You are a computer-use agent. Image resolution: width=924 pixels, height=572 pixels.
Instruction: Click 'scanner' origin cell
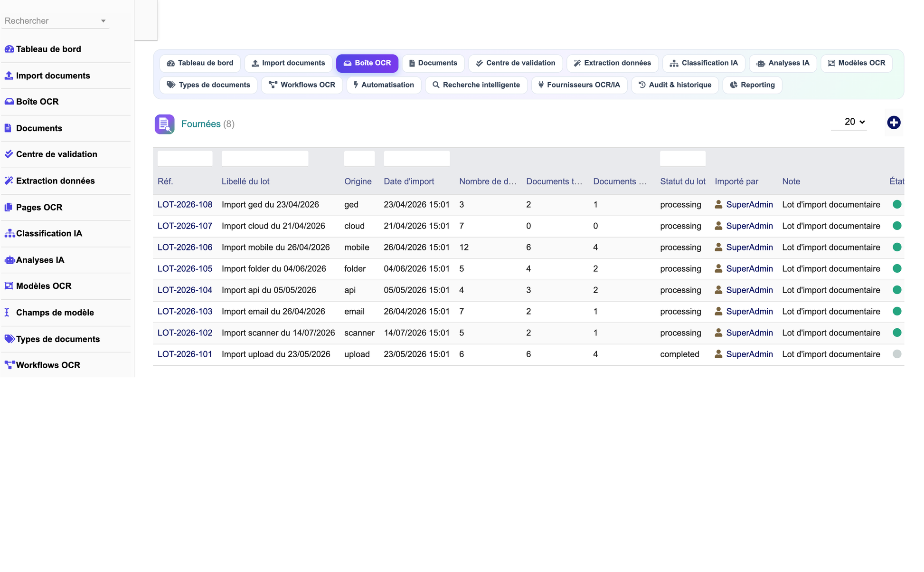pyautogui.click(x=359, y=333)
